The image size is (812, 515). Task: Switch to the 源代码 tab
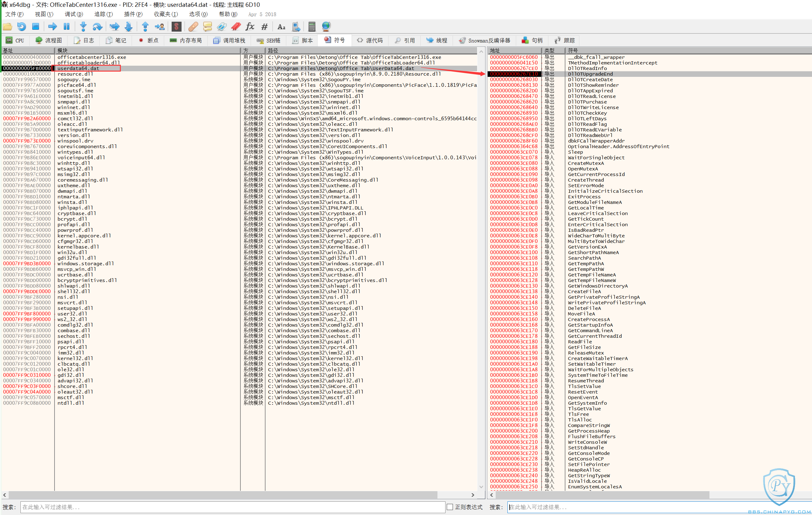tap(370, 41)
